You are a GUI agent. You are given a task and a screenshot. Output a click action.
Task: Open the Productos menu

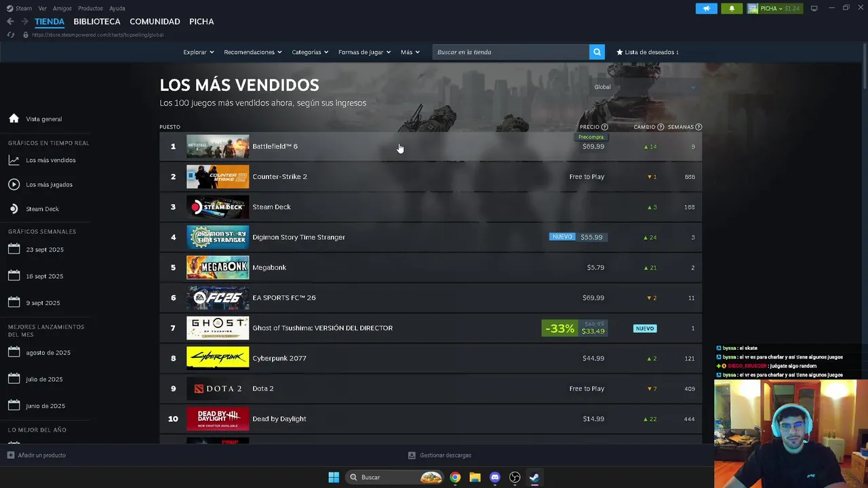coord(90,8)
